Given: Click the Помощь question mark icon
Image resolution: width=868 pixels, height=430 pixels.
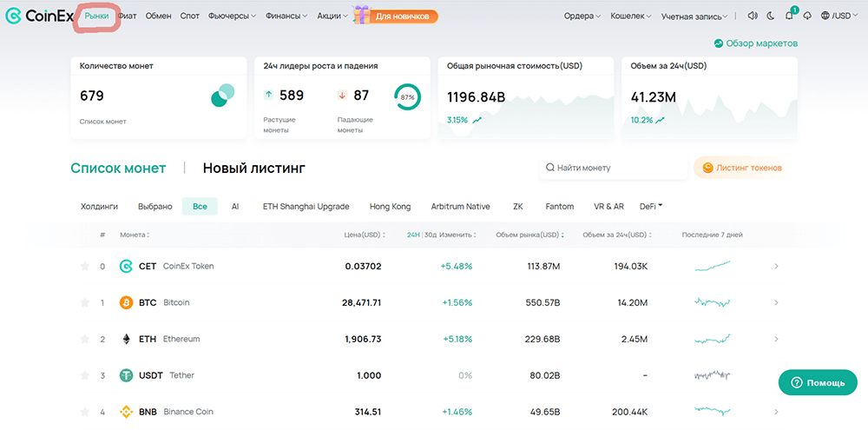Looking at the screenshot, I should click(797, 383).
